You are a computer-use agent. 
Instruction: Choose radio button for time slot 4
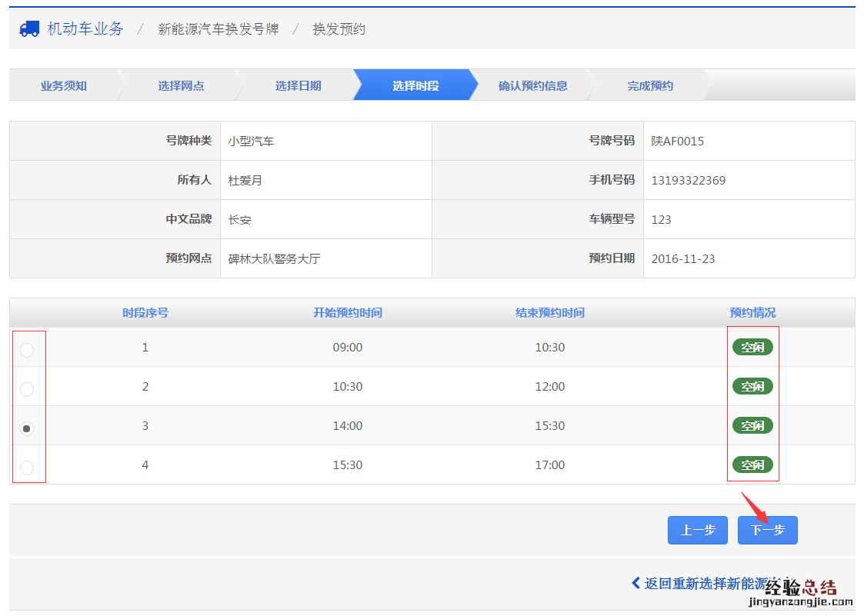click(x=27, y=468)
